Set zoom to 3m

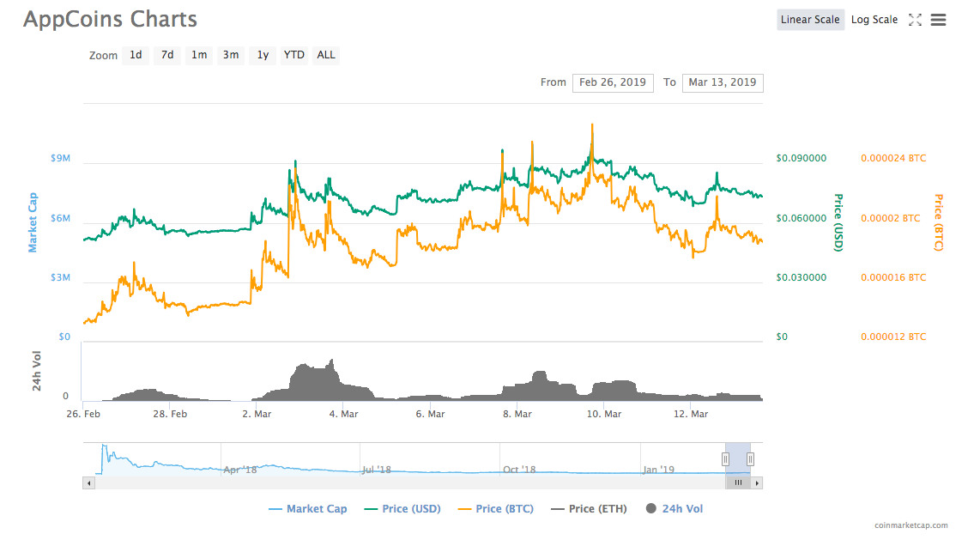click(231, 55)
